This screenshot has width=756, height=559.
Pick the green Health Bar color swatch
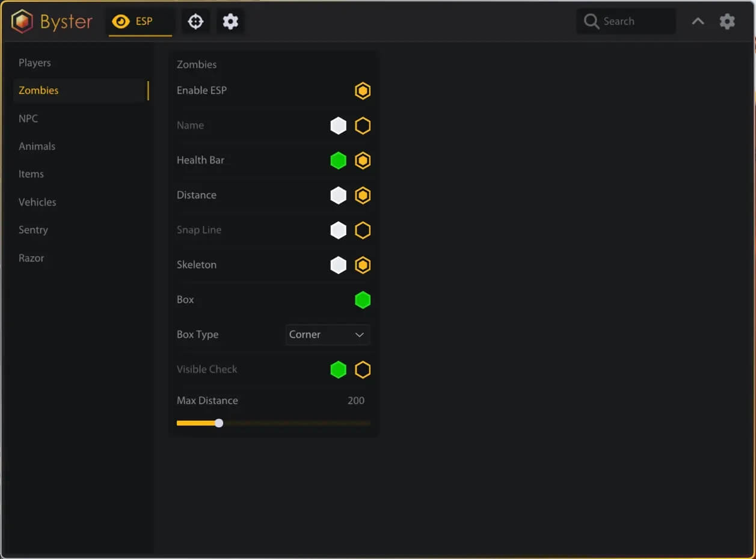pyautogui.click(x=338, y=160)
